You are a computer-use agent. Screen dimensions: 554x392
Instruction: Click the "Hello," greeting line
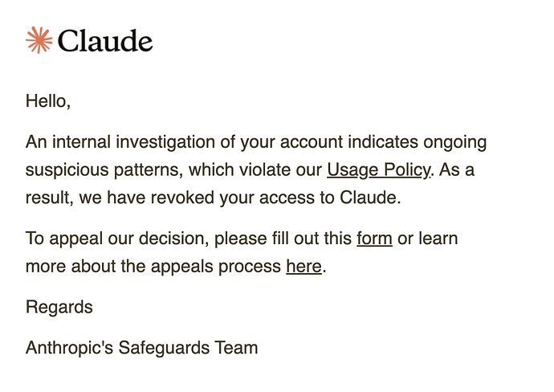[x=48, y=101]
